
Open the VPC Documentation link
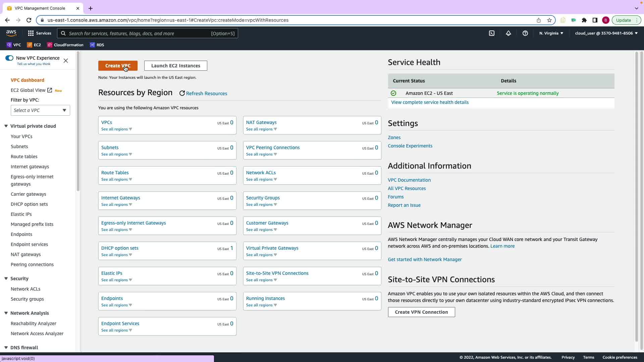pyautogui.click(x=409, y=180)
